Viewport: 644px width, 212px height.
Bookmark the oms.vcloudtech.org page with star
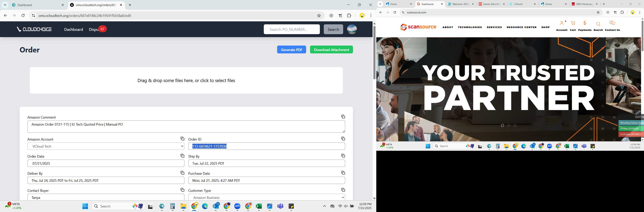(319, 16)
